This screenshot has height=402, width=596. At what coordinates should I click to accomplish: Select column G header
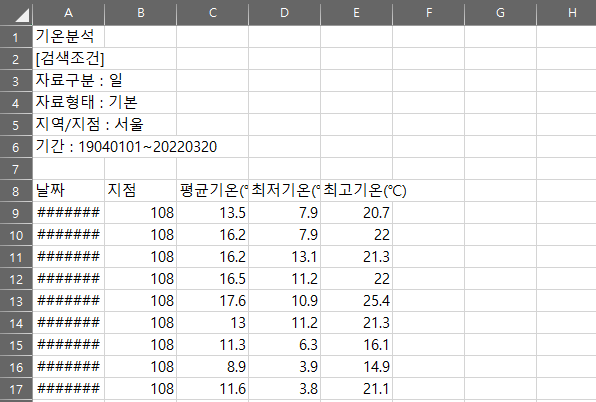500,13
